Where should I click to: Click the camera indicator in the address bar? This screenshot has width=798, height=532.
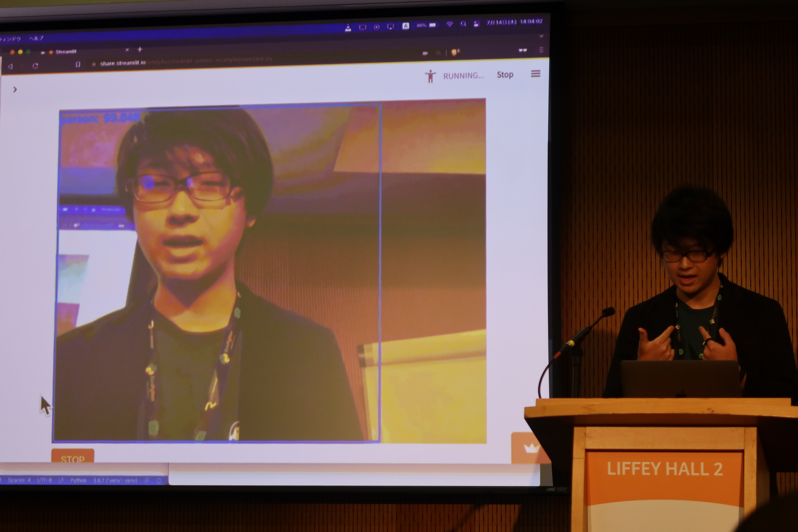[425, 53]
